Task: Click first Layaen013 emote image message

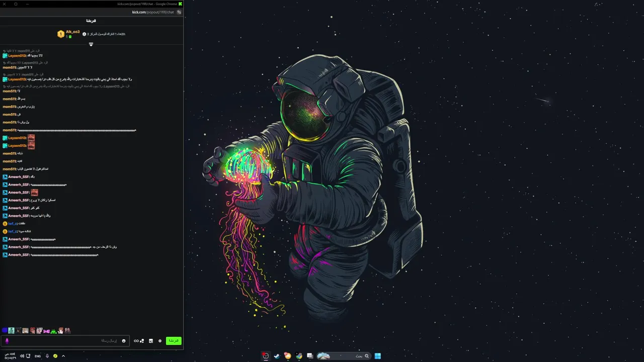Action: click(x=31, y=138)
